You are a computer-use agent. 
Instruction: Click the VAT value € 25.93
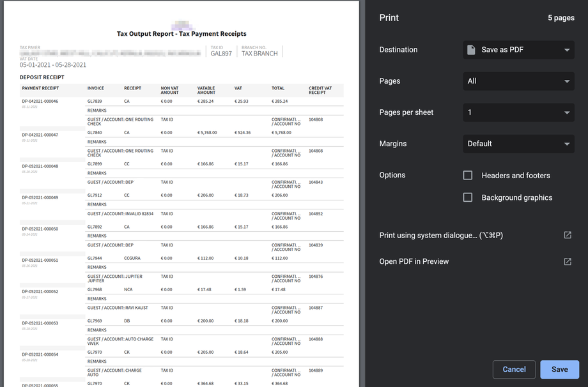click(x=242, y=101)
